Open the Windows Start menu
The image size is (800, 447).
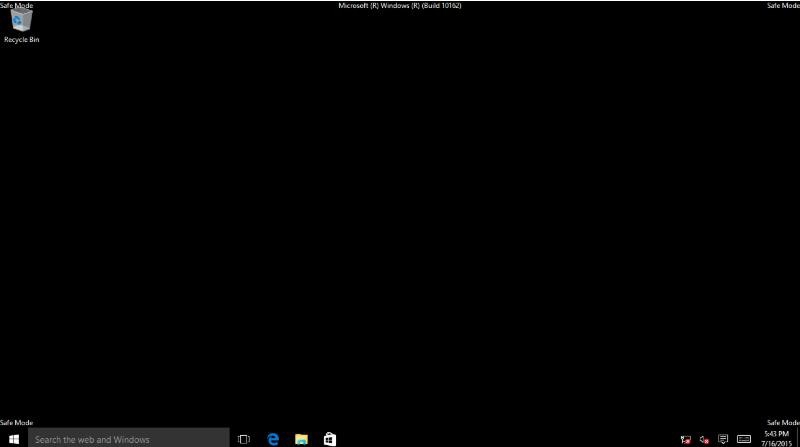(x=14, y=439)
